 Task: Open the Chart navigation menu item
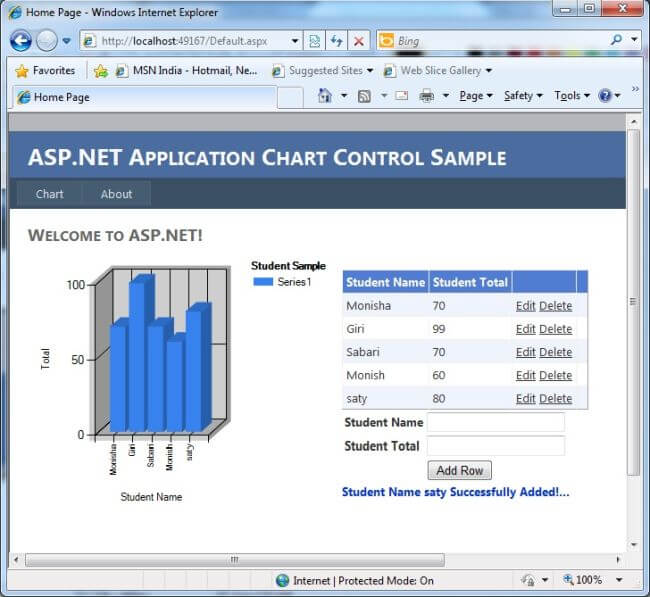point(49,194)
